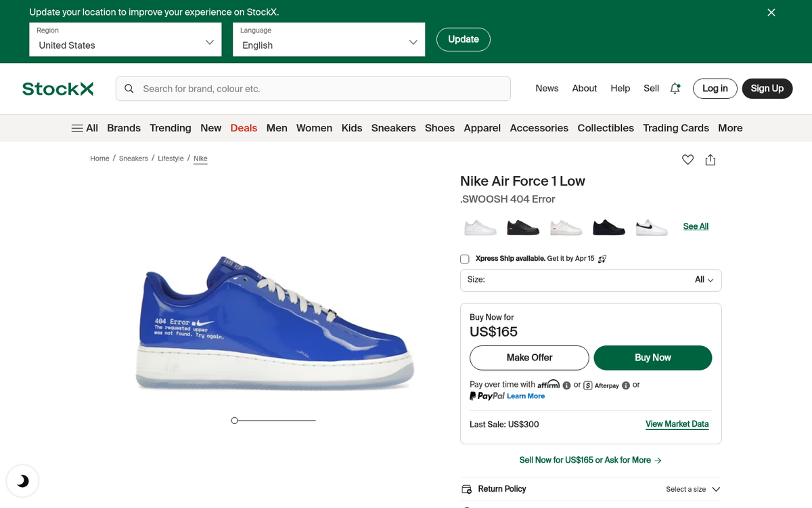Click the share product icon
Screen dimensions: 812x508
(710, 160)
